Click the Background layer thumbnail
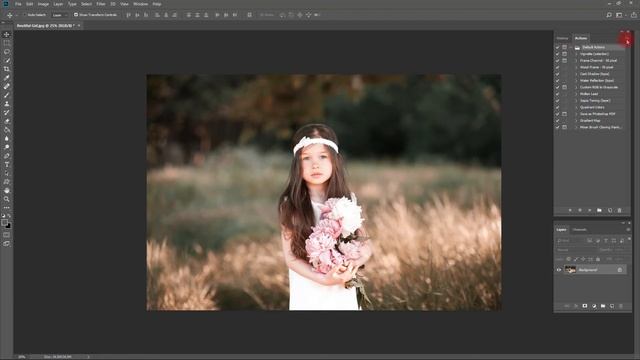 (570, 269)
